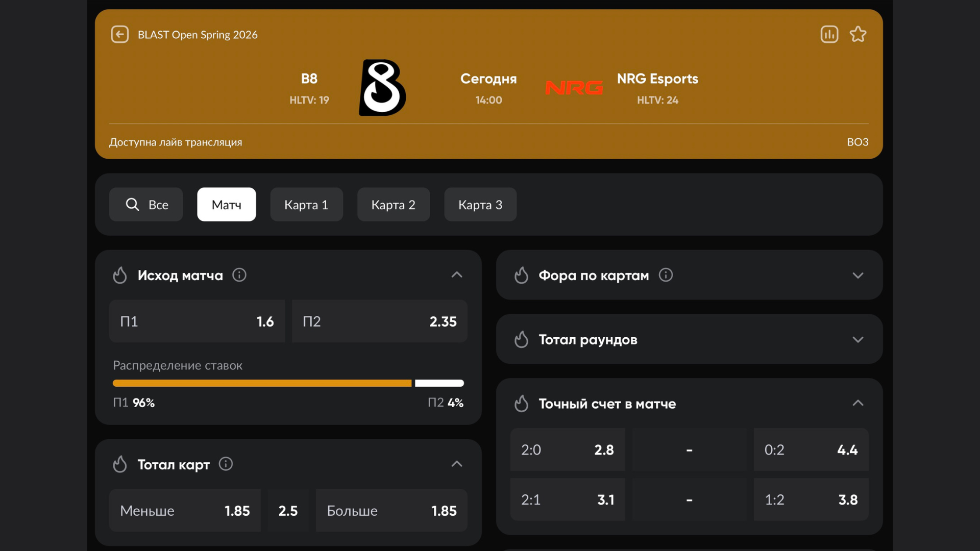The height and width of the screenshot is (551, 980).
Task: Collapse the Исход матча section
Action: point(457,275)
